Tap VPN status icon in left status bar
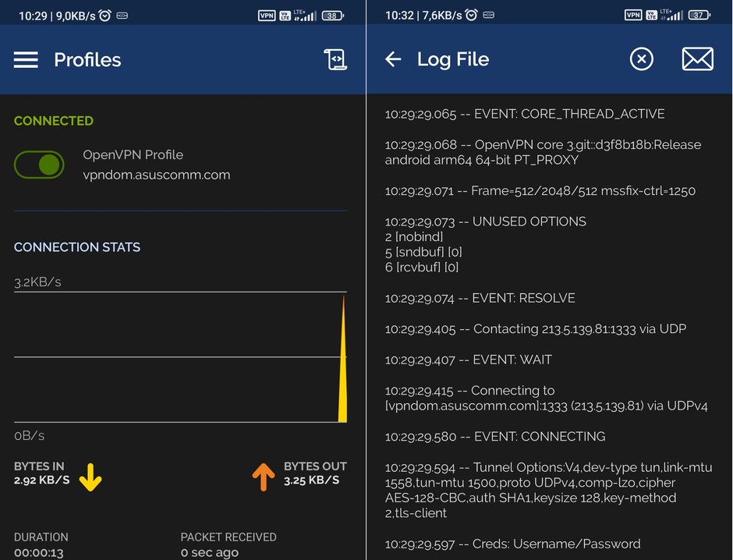Image resolution: width=733 pixels, height=560 pixels. pyautogui.click(x=267, y=16)
